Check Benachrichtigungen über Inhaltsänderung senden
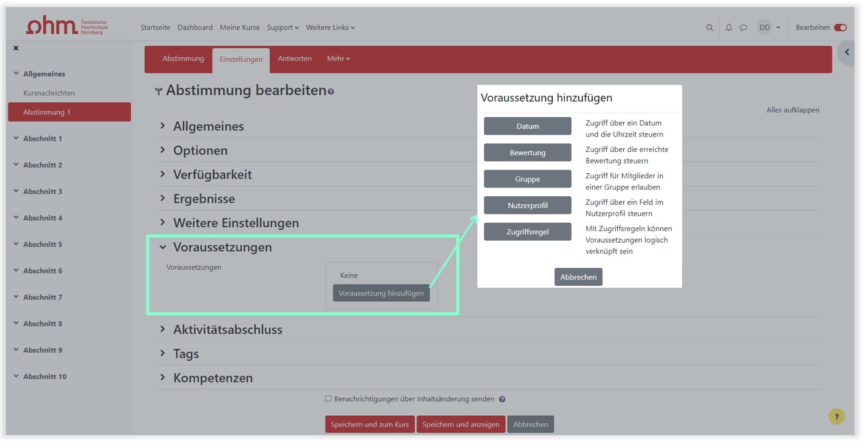 [x=328, y=399]
